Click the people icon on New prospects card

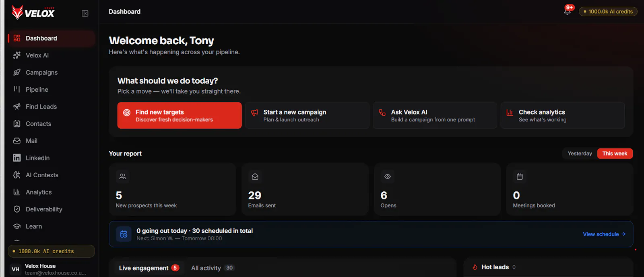123,176
